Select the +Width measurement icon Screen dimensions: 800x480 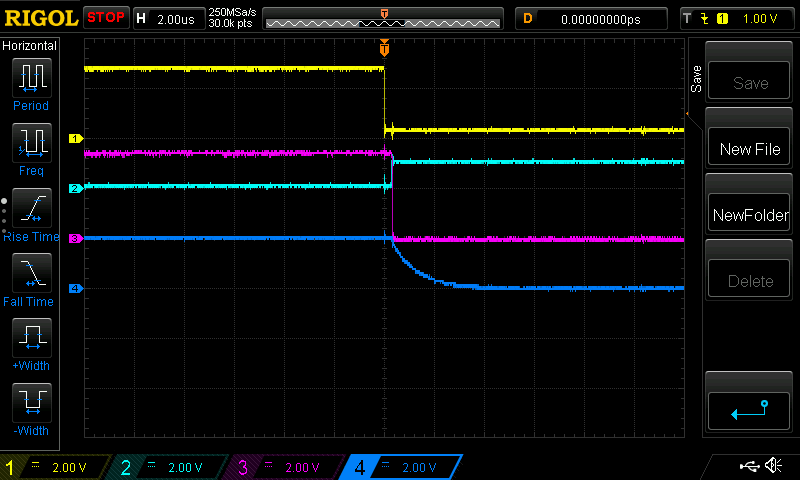click(32, 338)
